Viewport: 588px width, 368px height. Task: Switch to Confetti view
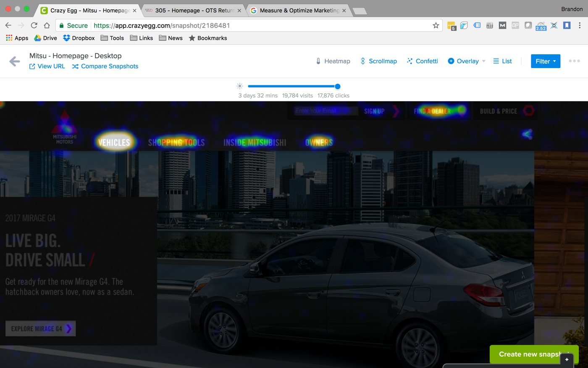(422, 61)
